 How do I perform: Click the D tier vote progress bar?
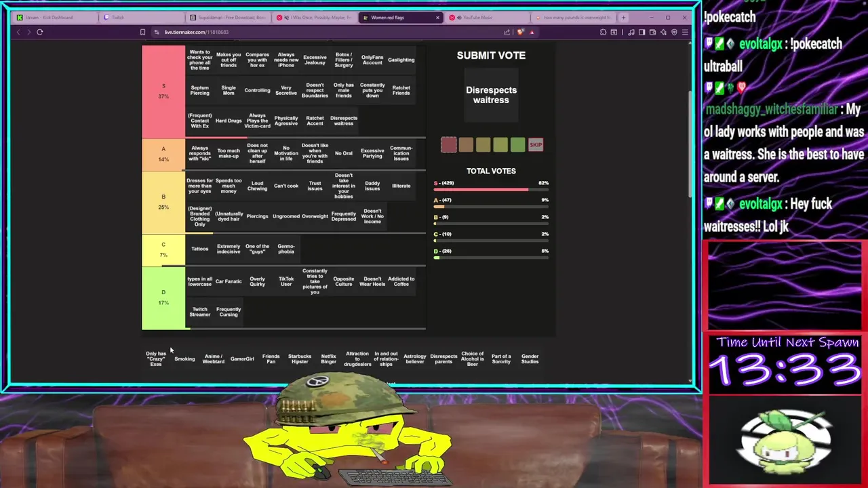491,258
